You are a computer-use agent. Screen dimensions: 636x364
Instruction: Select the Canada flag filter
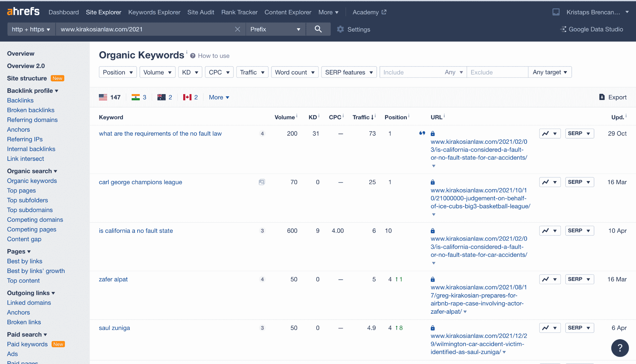coord(187,97)
